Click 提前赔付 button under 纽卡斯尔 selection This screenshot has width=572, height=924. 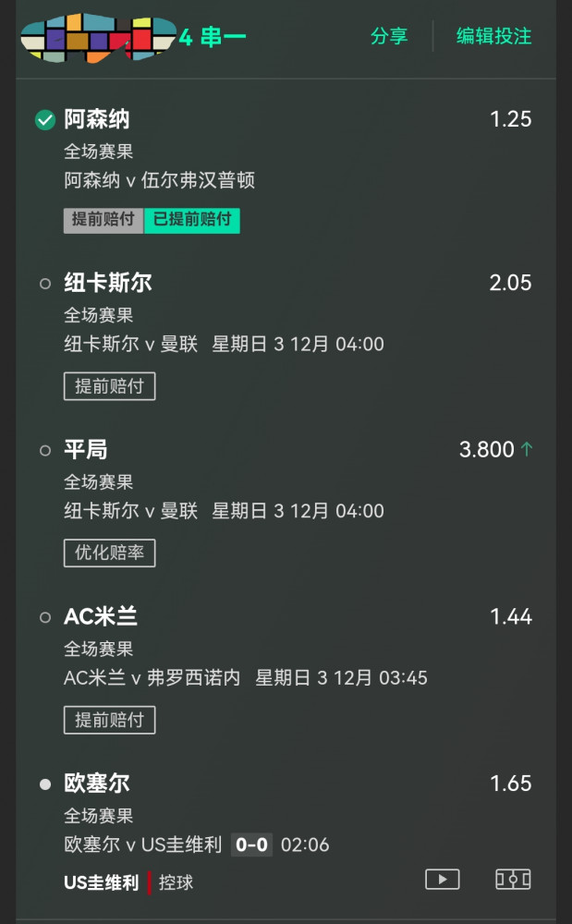click(109, 386)
